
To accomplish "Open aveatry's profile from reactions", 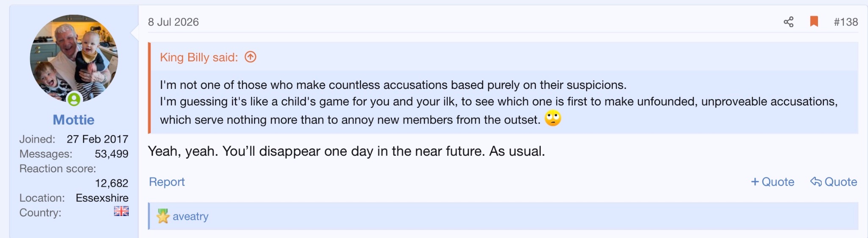I will coord(190,216).
